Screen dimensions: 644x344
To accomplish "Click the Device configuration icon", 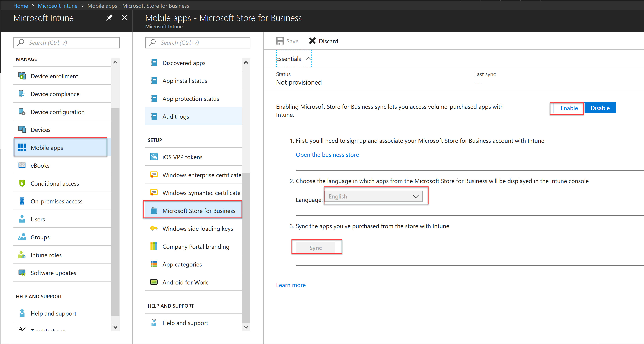I will pyautogui.click(x=22, y=112).
